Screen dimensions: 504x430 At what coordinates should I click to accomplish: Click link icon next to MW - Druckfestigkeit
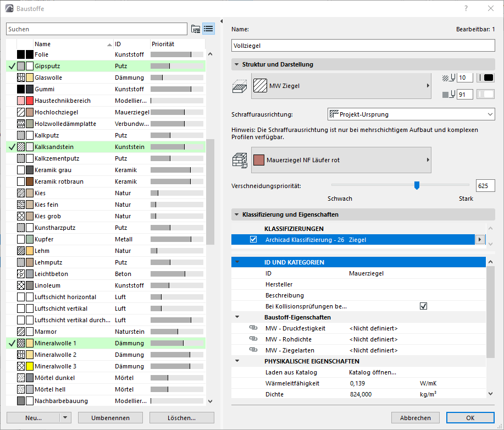[253, 328]
